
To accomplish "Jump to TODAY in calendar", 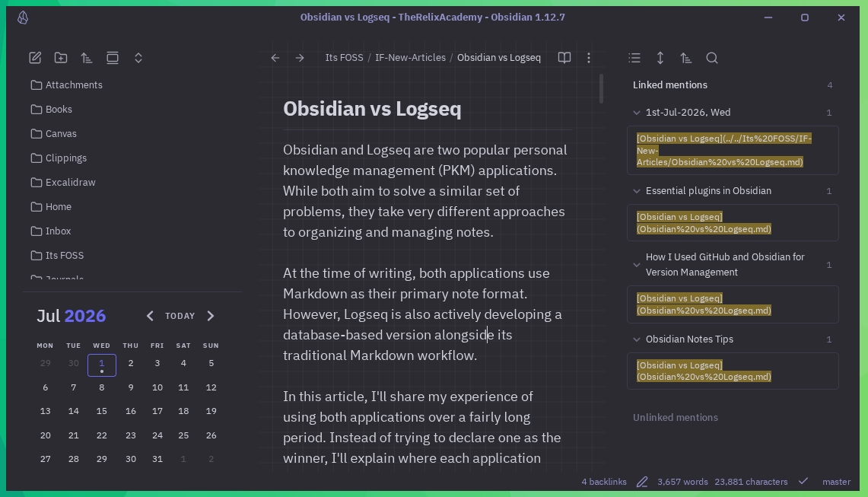I will point(180,316).
